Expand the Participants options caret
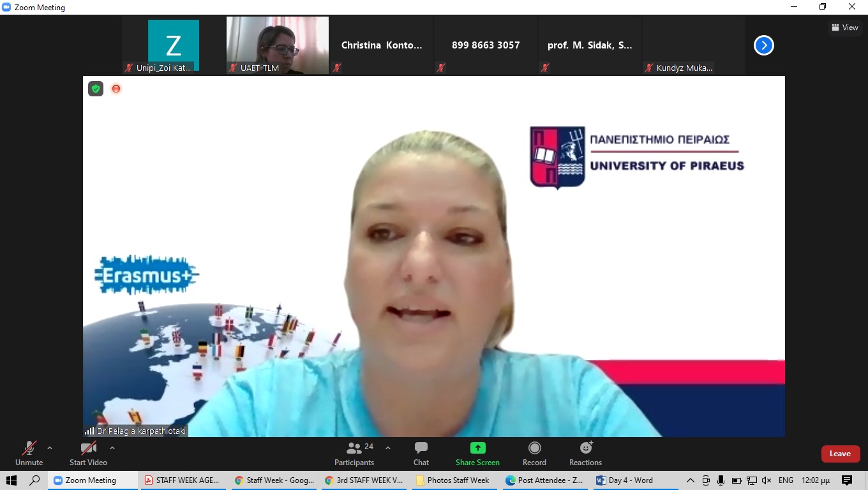This screenshot has height=490, width=868. coord(387,448)
